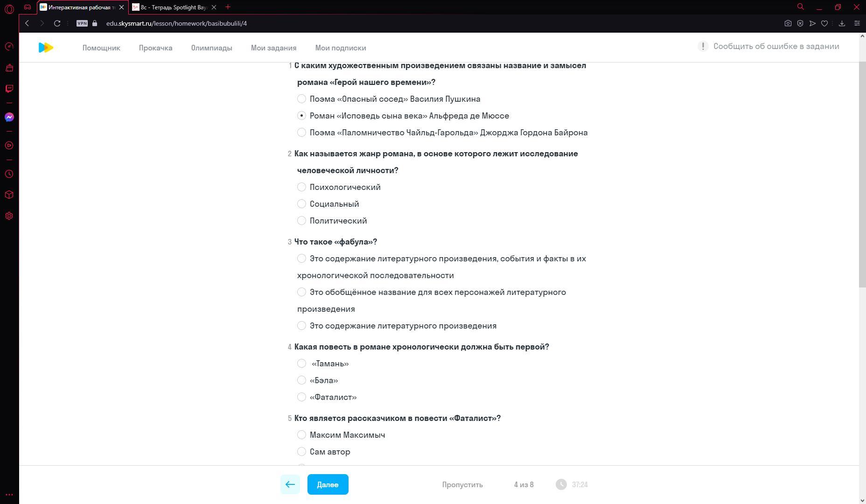Pick the «Паломничество Чайльд-Гарольда» option
The height and width of the screenshot is (504, 866).
(x=302, y=133)
